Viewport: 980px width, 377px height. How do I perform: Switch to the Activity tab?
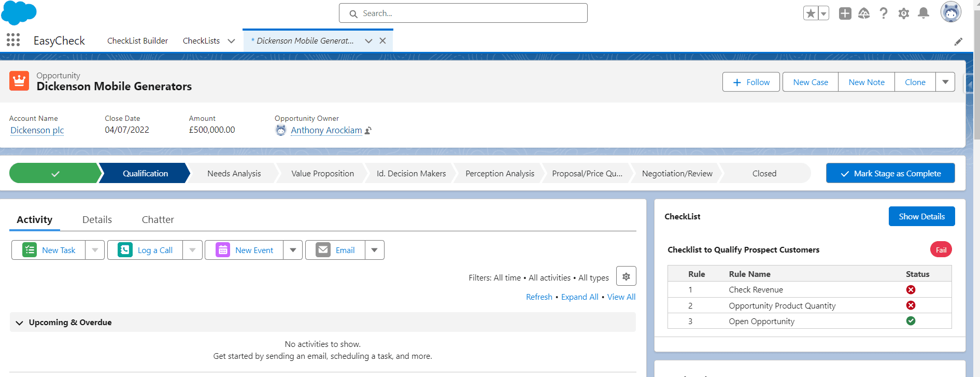35,219
